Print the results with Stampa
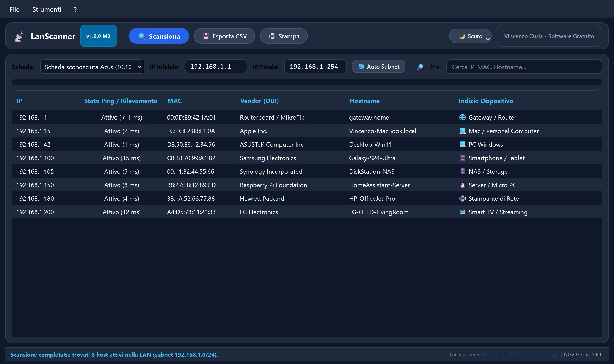This screenshot has height=364, width=614. point(284,36)
